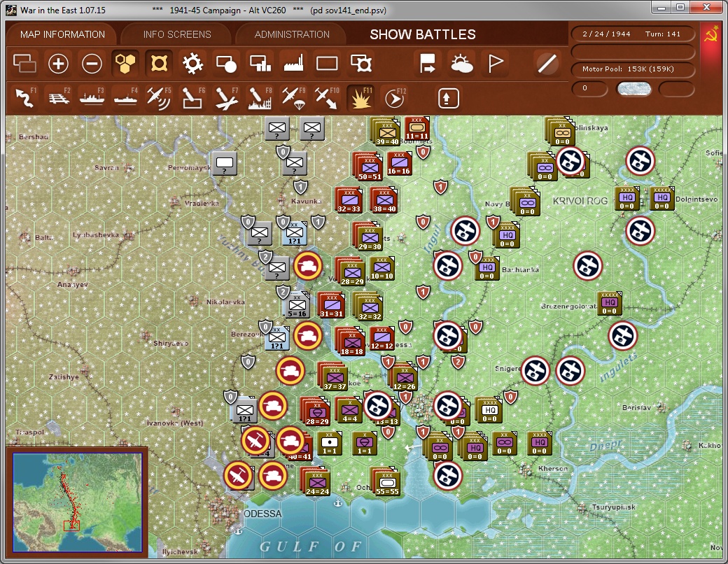Select the red armor unit labeled 11=11
728x564 pixels.
point(417,129)
